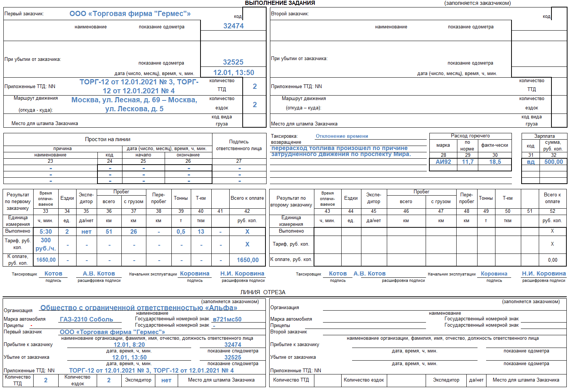Select the vehicle make 'ГАЗ-2310 Соболь'
Image resolution: width=569 pixels, height=392 pixels.
(x=86, y=320)
